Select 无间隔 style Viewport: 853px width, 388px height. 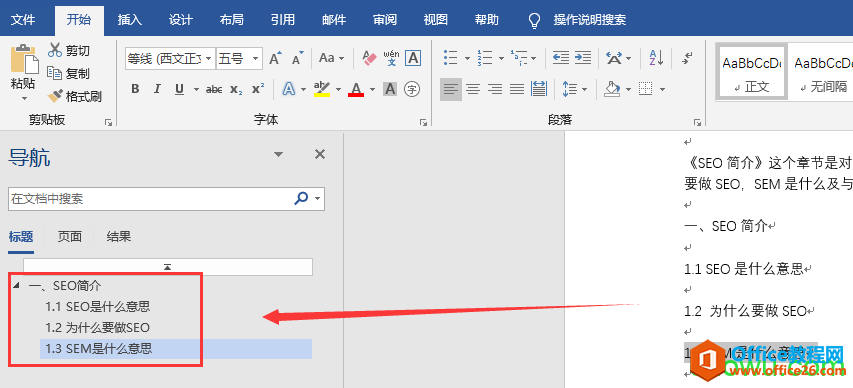click(821, 72)
